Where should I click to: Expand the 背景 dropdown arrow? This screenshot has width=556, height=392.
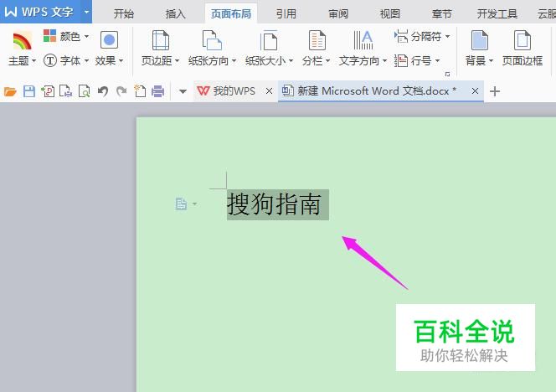point(491,61)
